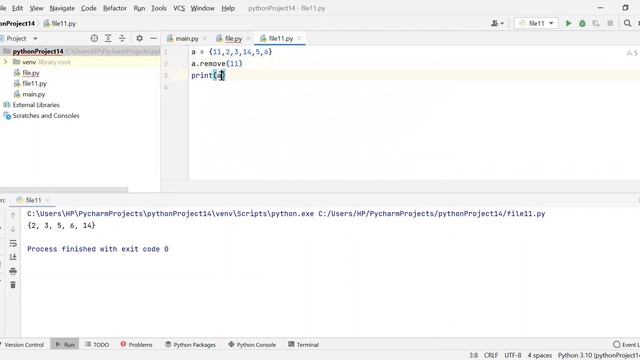The image size is (640, 360).
Task: Open the Refactor menu
Action: (115, 8)
